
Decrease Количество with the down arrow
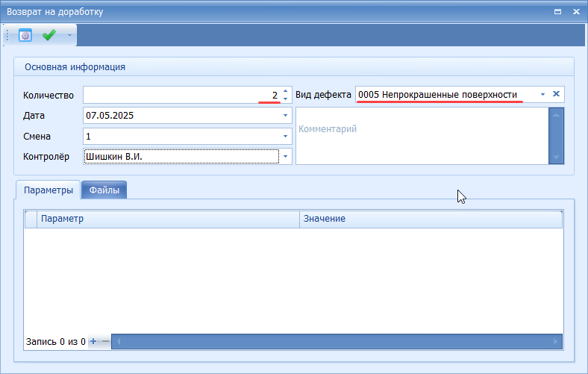tap(285, 99)
